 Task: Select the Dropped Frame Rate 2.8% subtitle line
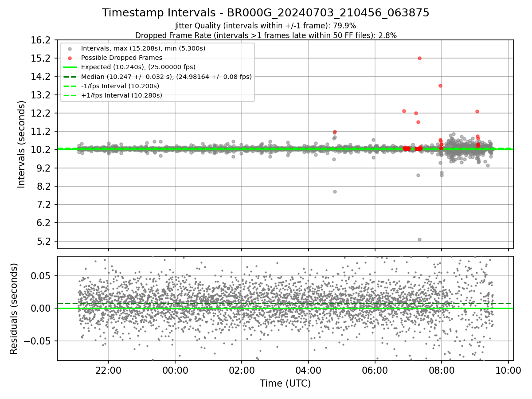tap(266, 35)
